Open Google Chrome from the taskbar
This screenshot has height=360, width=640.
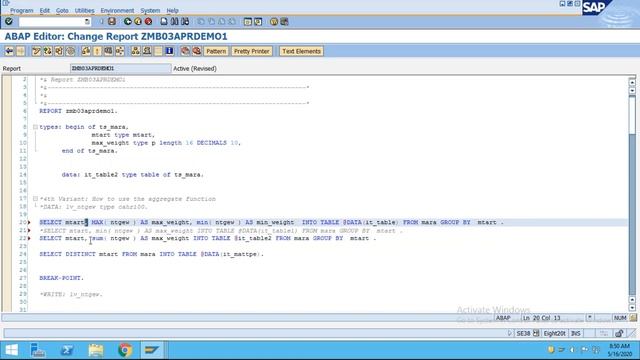click(125, 350)
